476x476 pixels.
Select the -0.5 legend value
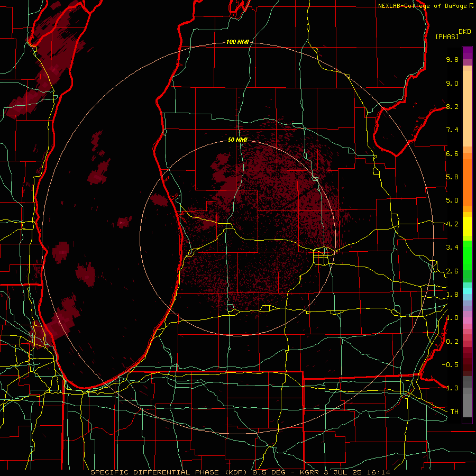coord(450,365)
